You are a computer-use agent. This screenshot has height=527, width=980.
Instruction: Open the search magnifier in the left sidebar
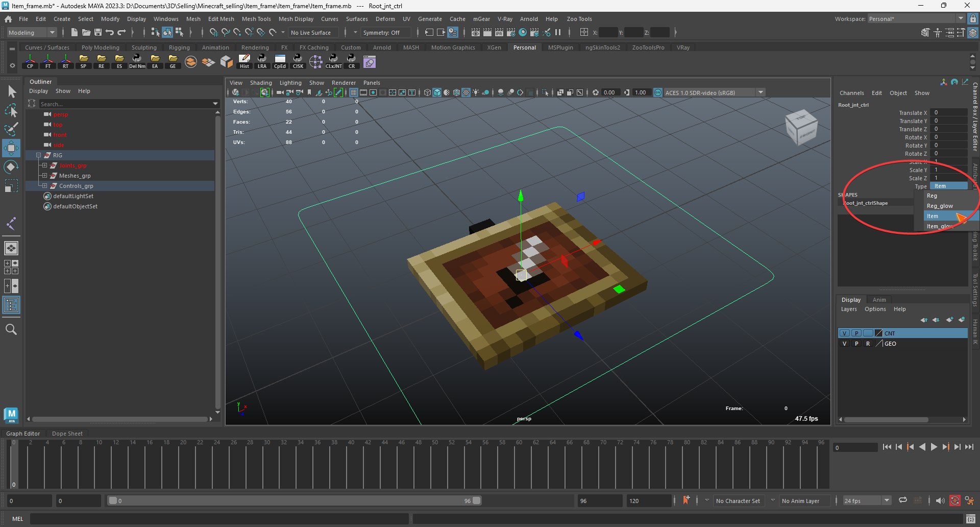pos(11,329)
